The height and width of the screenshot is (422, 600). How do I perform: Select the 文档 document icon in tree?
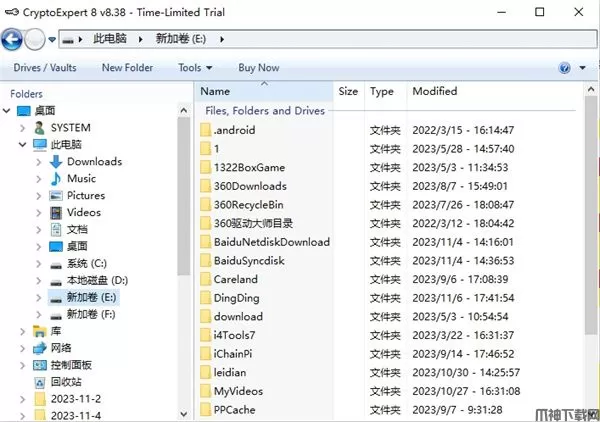56,230
